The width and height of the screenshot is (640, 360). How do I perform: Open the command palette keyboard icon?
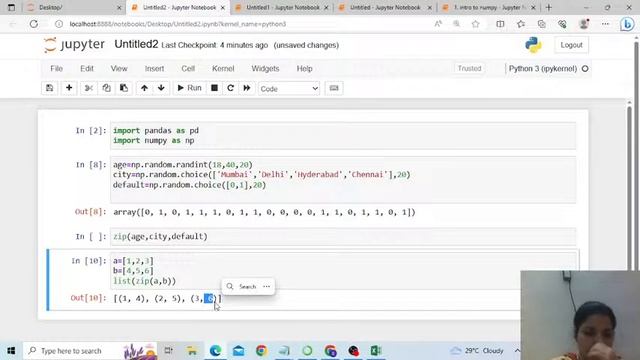pos(334,88)
